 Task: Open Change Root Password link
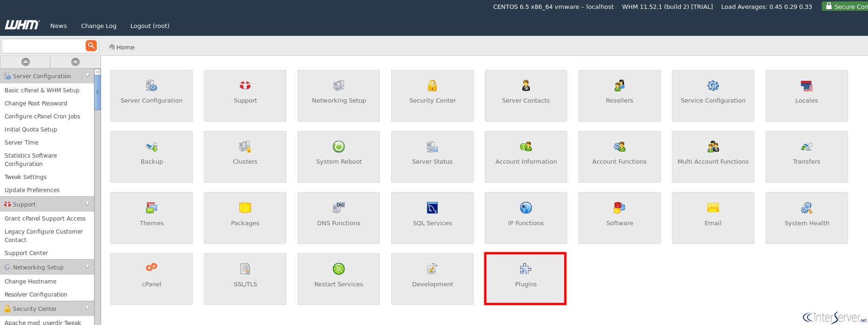pos(36,103)
